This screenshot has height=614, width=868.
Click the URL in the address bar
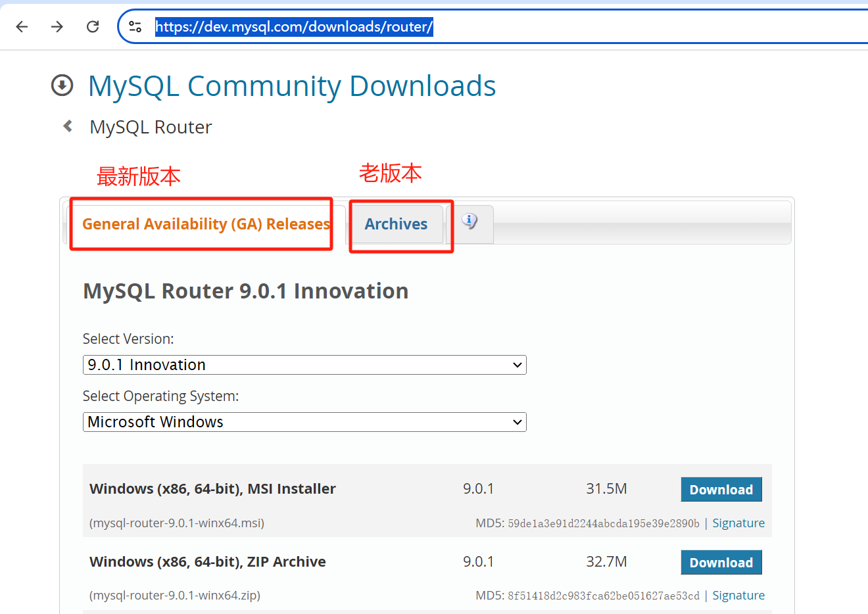pyautogui.click(x=294, y=26)
